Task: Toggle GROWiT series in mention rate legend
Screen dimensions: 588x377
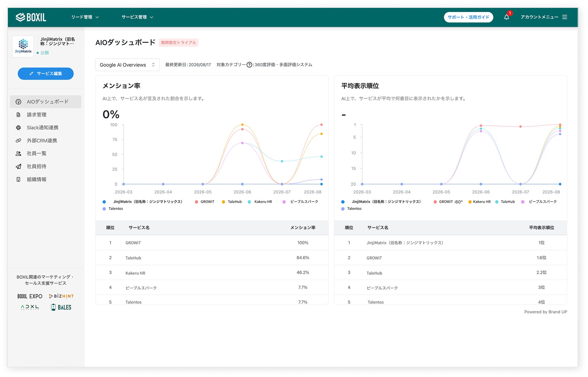Action: pos(204,202)
